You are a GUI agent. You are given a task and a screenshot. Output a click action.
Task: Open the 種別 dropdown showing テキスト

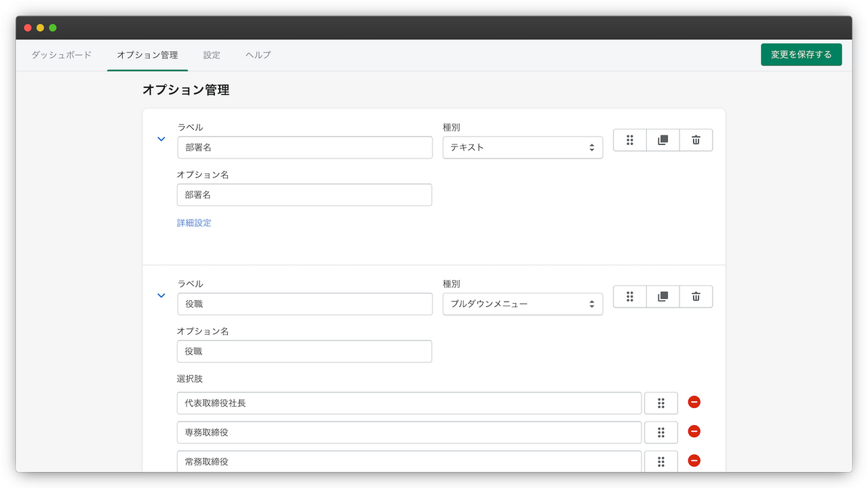(x=523, y=148)
